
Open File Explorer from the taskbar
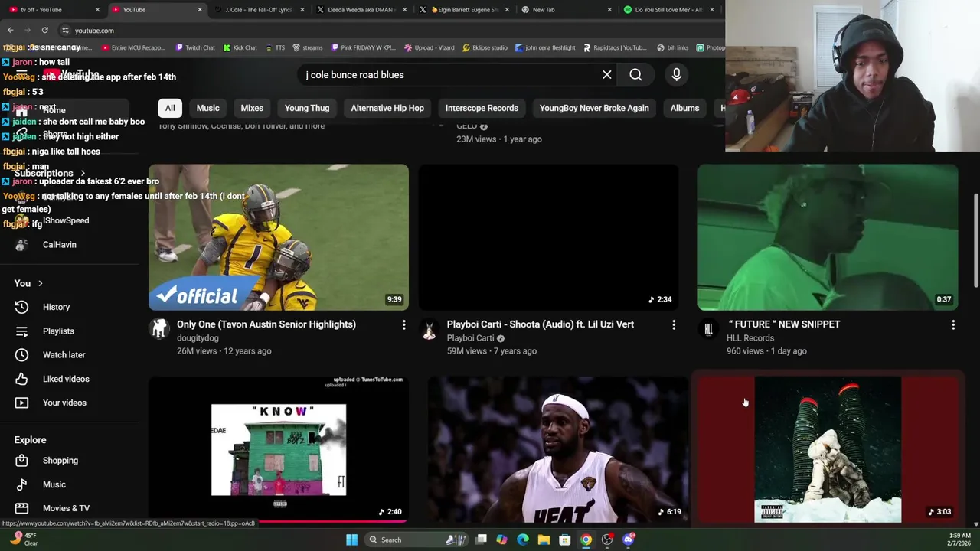click(544, 540)
